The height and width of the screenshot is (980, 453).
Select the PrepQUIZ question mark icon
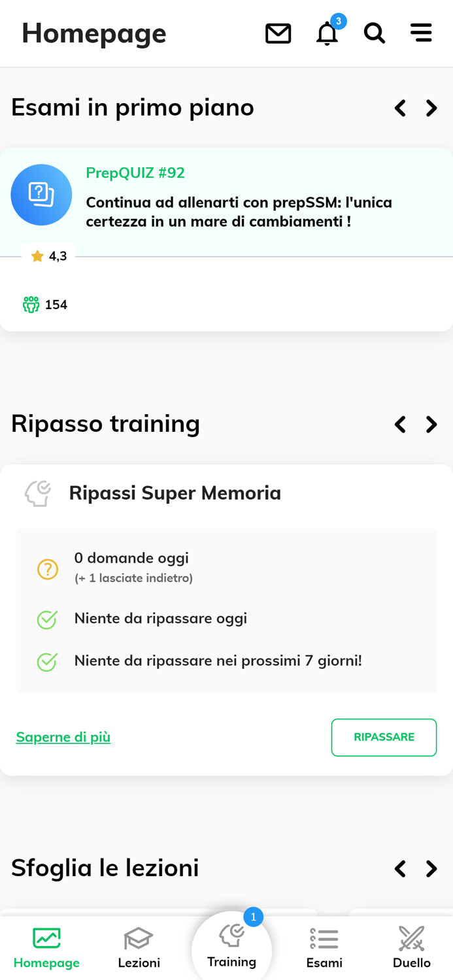pos(41,194)
